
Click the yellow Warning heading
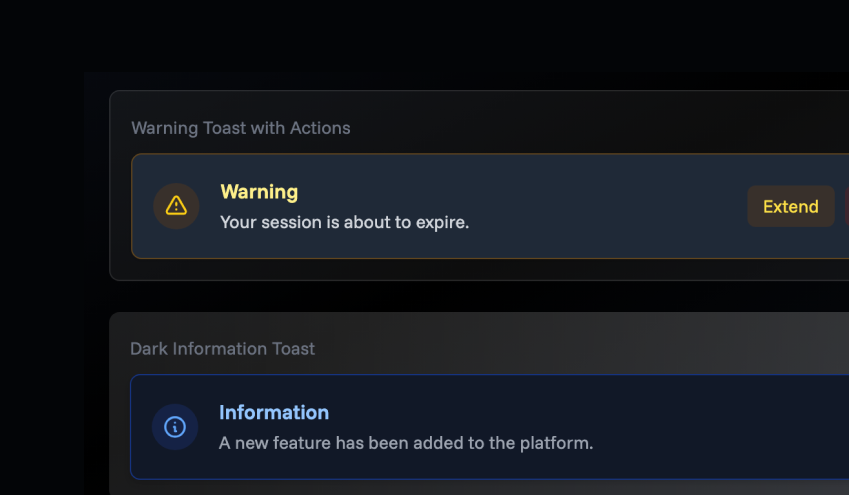(259, 192)
